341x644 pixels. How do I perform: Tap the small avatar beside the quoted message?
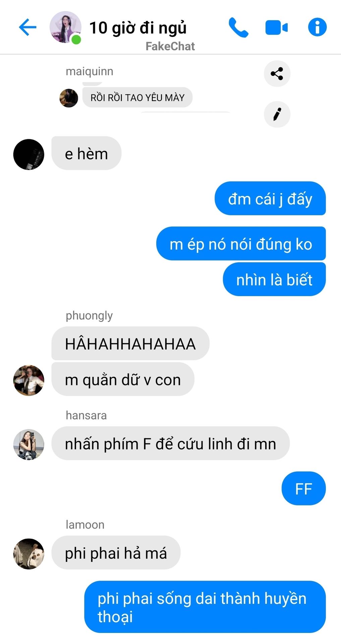69,98
